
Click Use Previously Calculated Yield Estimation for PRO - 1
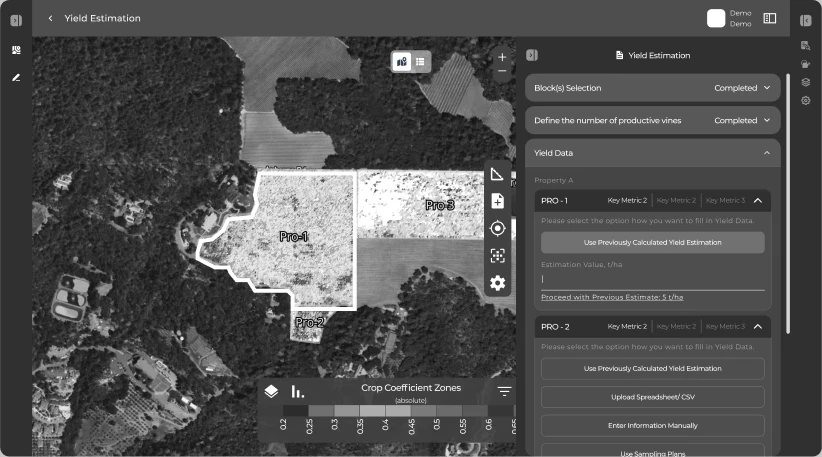point(653,243)
